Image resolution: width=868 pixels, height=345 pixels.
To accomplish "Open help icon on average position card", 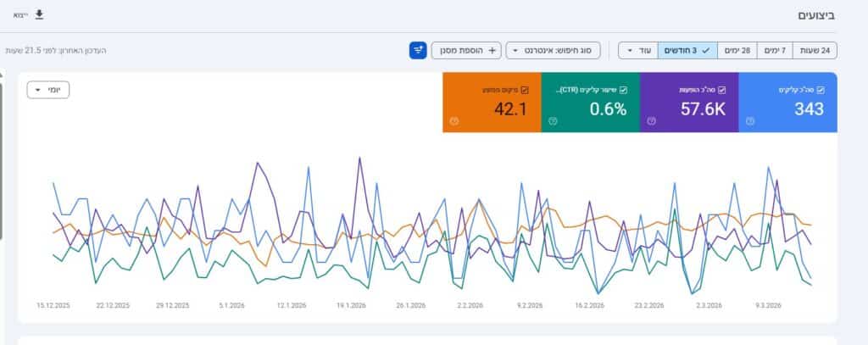I will pos(453,121).
